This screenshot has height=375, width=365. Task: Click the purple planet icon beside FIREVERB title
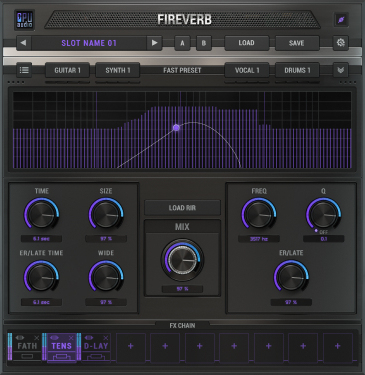click(x=341, y=20)
